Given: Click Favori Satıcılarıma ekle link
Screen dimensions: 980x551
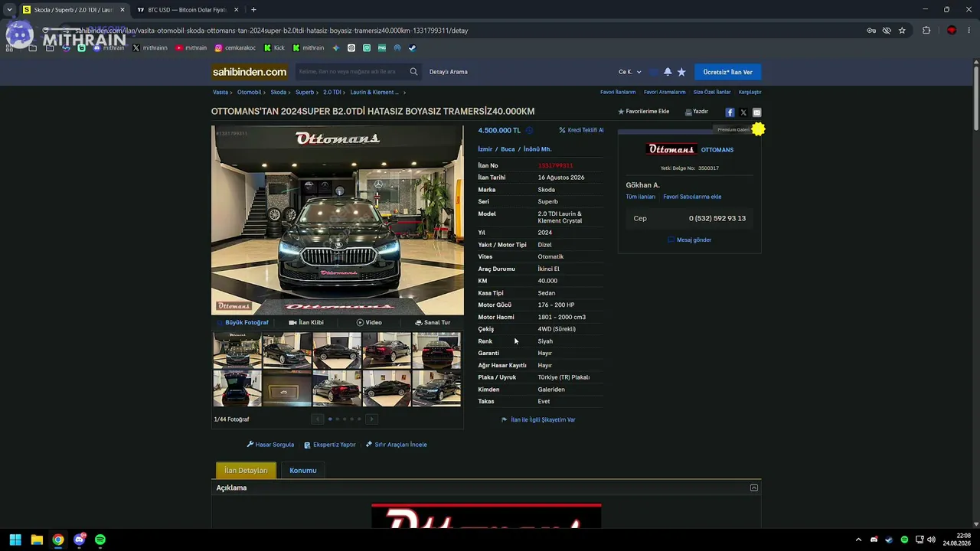Looking at the screenshot, I should (692, 197).
